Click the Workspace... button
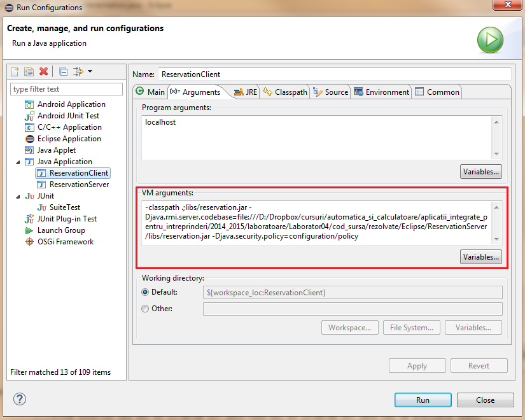 click(349, 328)
